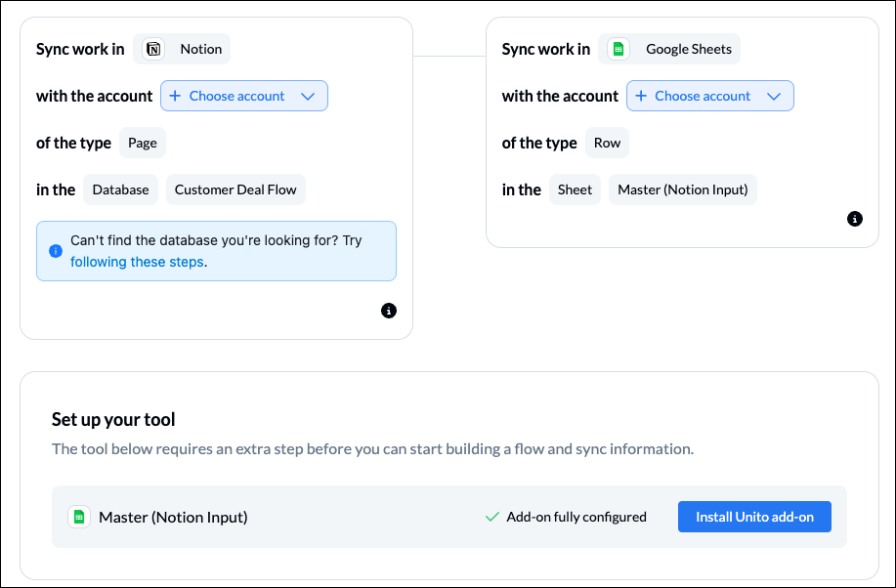Open info icon in Google Sheets card corner
The height and width of the screenshot is (588, 896).
tap(854, 218)
